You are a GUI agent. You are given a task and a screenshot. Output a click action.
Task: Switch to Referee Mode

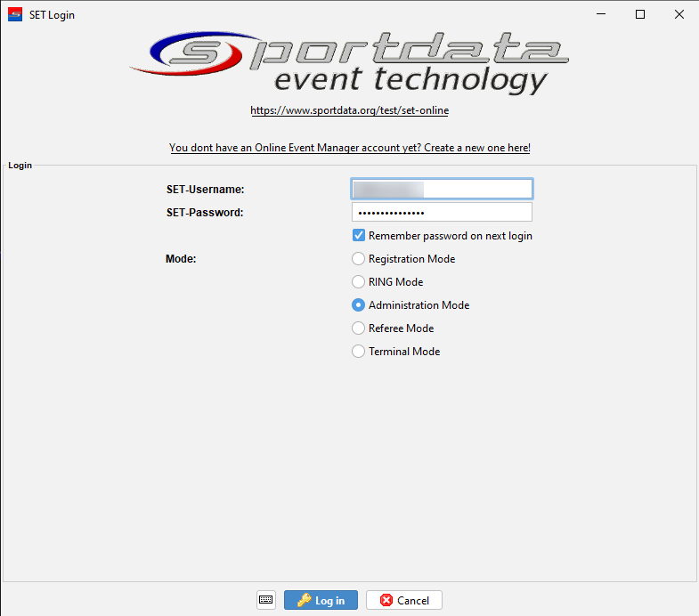pyautogui.click(x=359, y=328)
